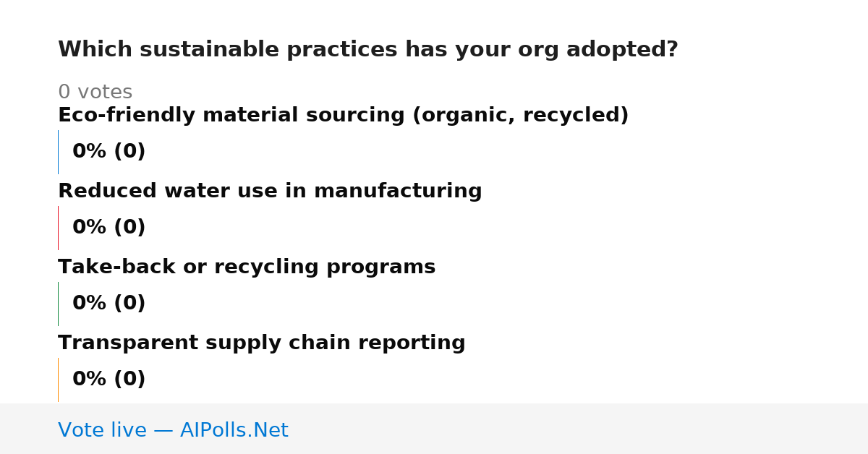Click the word 'manufacturing' in second option
The image size is (868, 454).
pyautogui.click(x=398, y=192)
